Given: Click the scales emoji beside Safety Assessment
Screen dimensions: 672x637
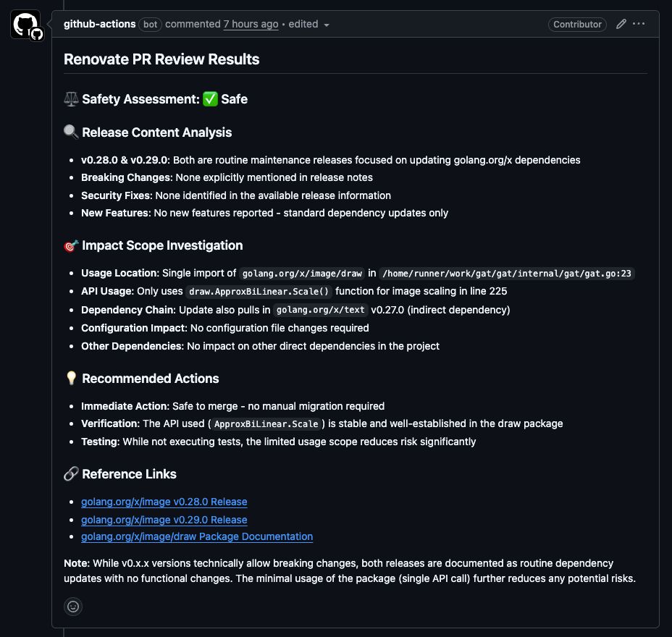Looking at the screenshot, I should (71, 99).
